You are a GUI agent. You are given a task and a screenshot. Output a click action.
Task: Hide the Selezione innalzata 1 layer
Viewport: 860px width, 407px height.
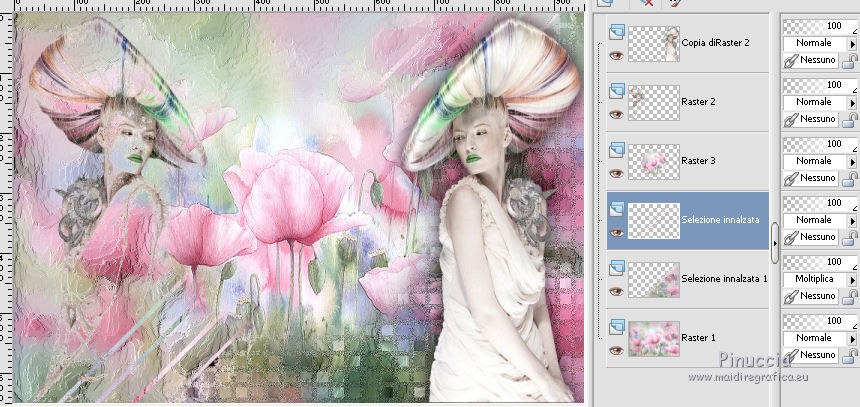coord(616,291)
